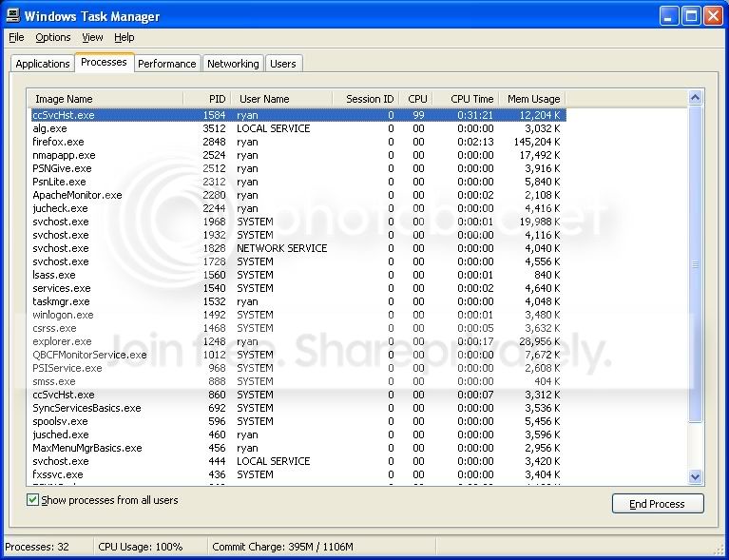Select the explorer.exe process
The height and width of the screenshot is (560, 729).
298,341
